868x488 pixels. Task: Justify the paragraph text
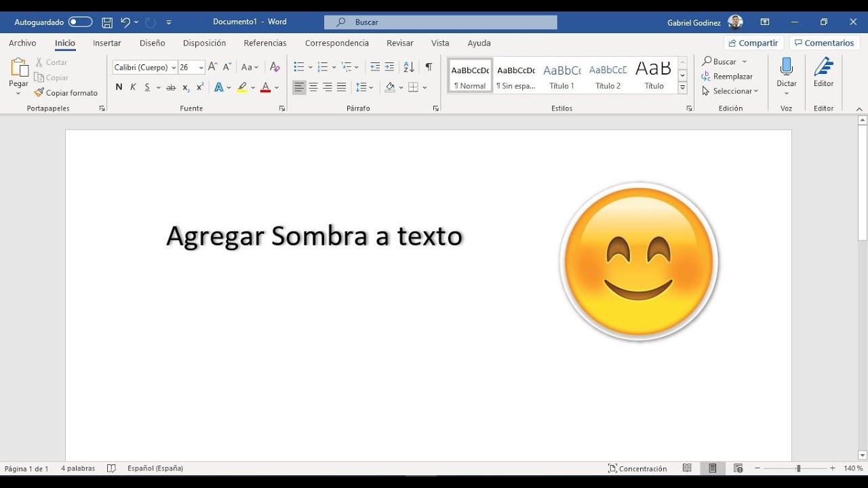coord(342,87)
